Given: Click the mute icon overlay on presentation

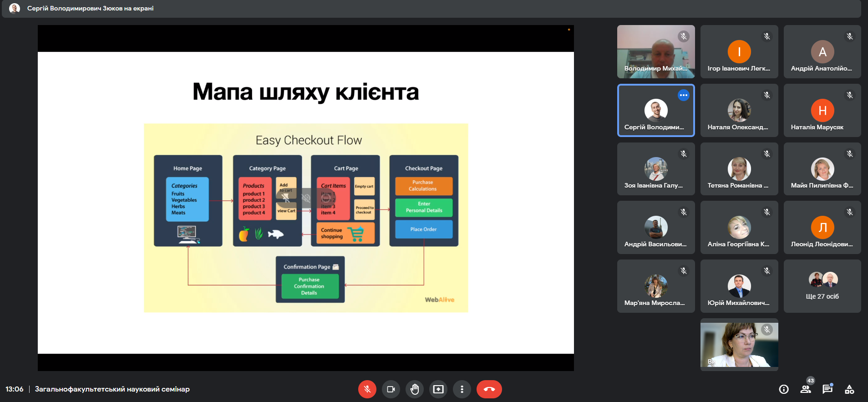Looking at the screenshot, I should (306, 198).
